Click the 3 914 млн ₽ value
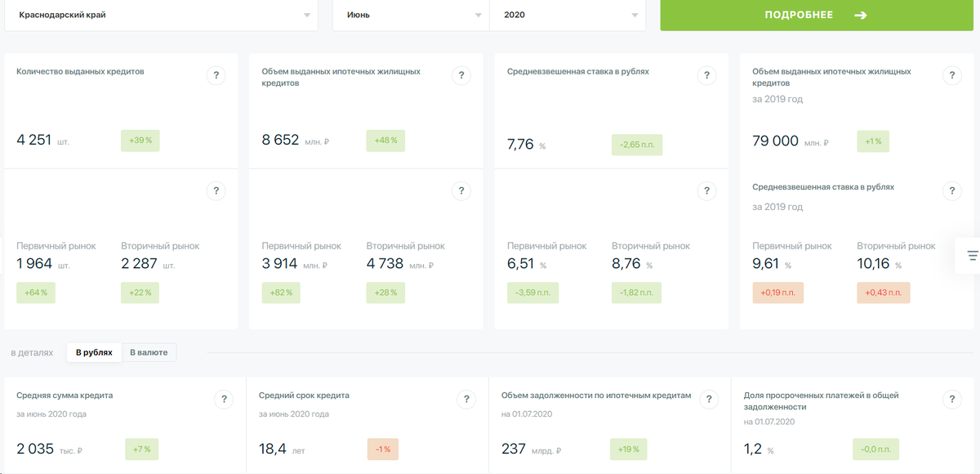The width and height of the screenshot is (980, 474). click(x=295, y=264)
